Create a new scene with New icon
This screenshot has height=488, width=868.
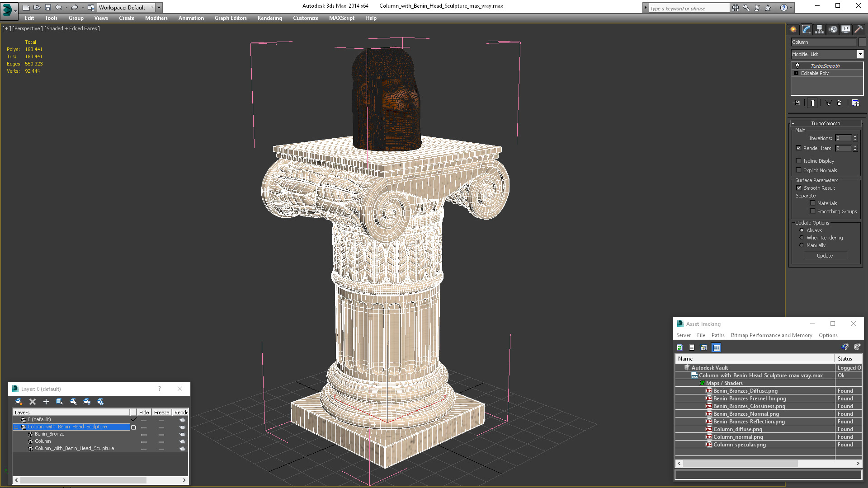click(26, 7)
